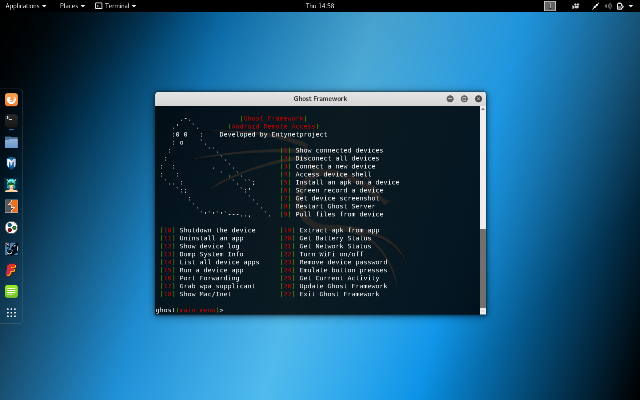Click the workspace 1 indicator in top bar
Image resolution: width=640 pixels, height=400 pixels.
tap(550, 6)
